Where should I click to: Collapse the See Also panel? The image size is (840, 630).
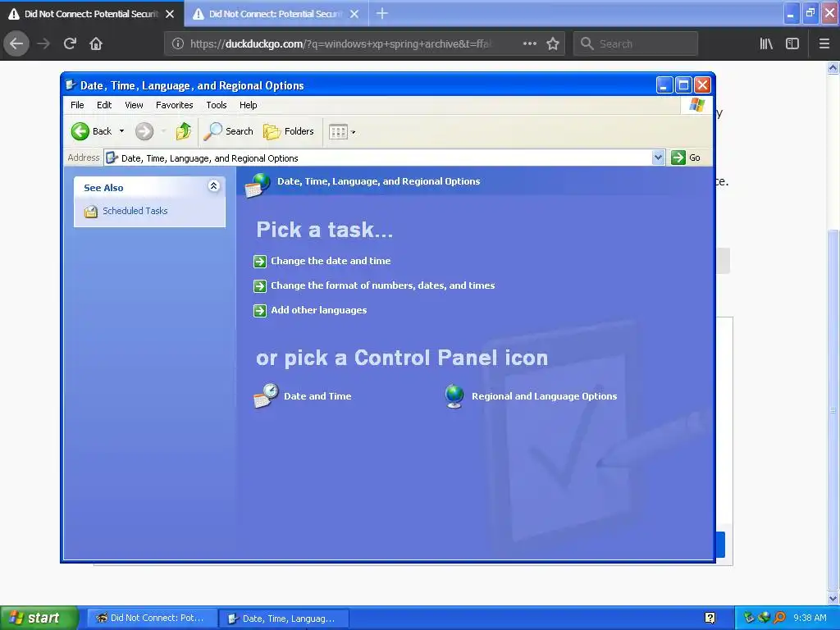[x=214, y=186]
